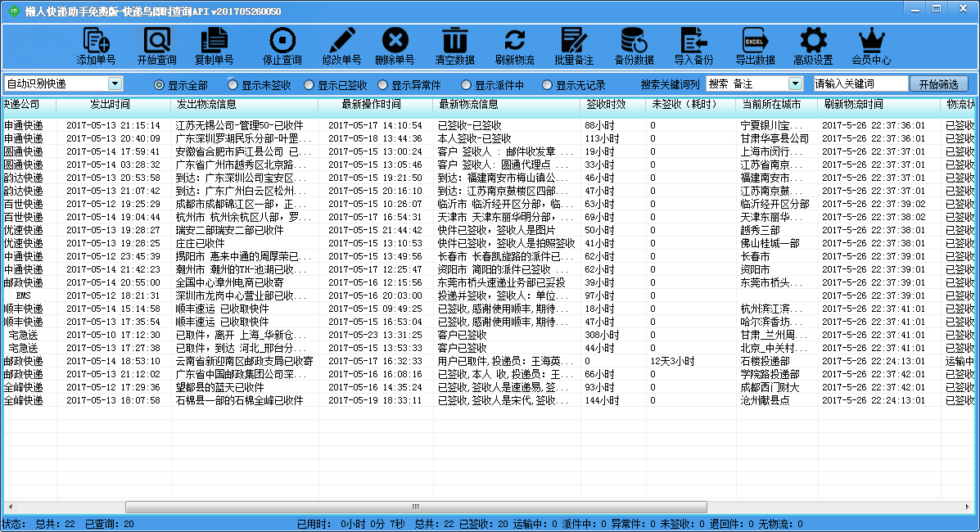Select row with 石棉县一部的石棉全峰已收件
Image resolution: width=980 pixels, height=532 pixels.
coord(490,401)
